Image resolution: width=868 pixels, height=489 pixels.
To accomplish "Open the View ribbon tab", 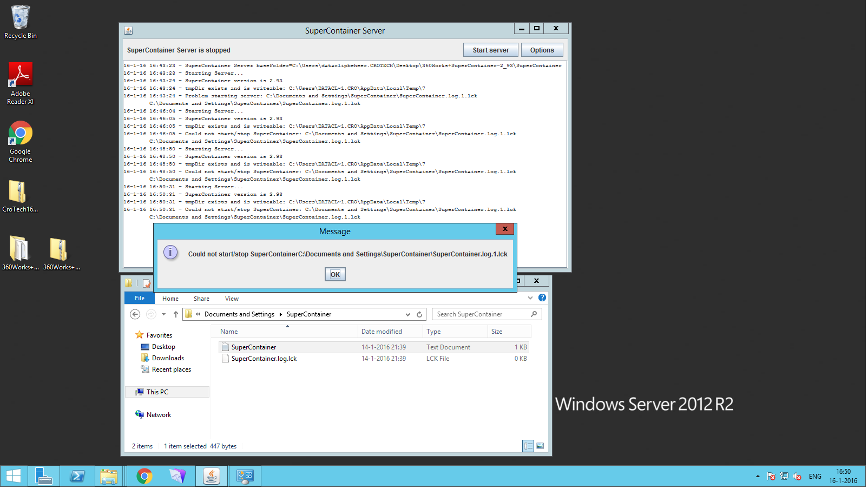I will [x=233, y=300].
